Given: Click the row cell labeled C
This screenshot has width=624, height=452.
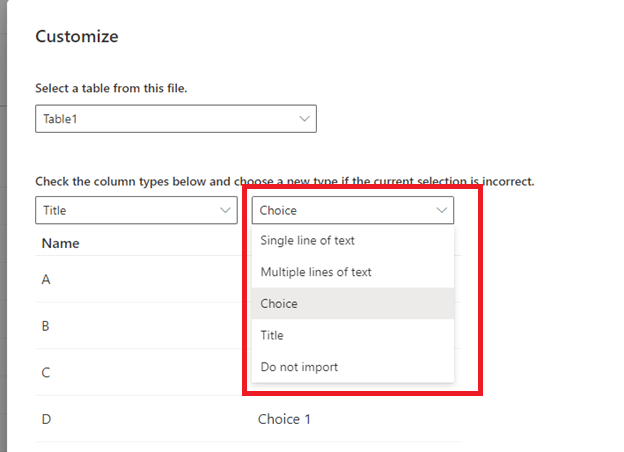Looking at the screenshot, I should coord(46,372).
